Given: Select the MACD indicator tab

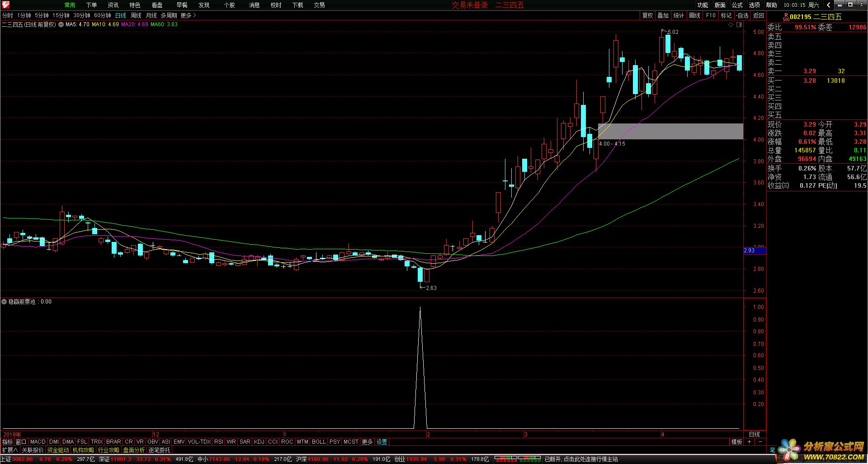Looking at the screenshot, I should click(38, 442).
